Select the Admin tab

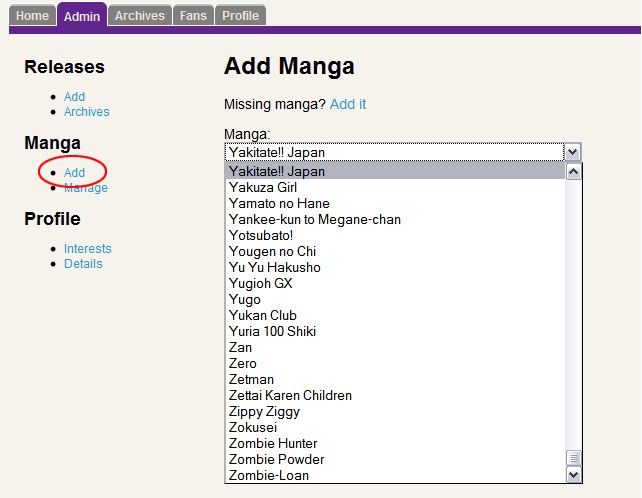click(82, 16)
